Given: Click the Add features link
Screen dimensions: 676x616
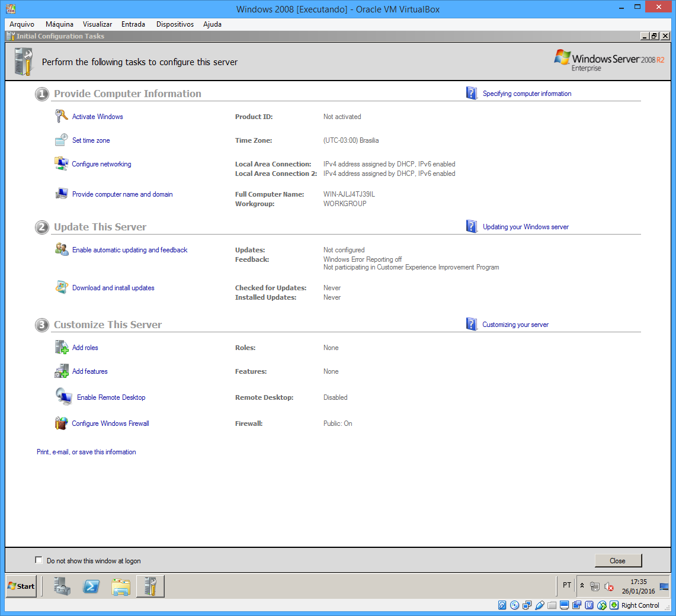Looking at the screenshot, I should tap(89, 371).
